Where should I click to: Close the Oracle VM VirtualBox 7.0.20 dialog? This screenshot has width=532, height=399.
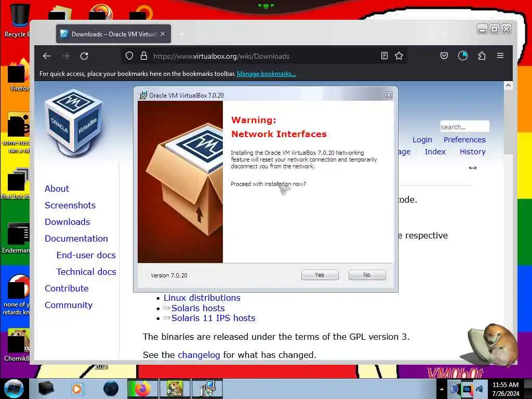click(x=389, y=96)
